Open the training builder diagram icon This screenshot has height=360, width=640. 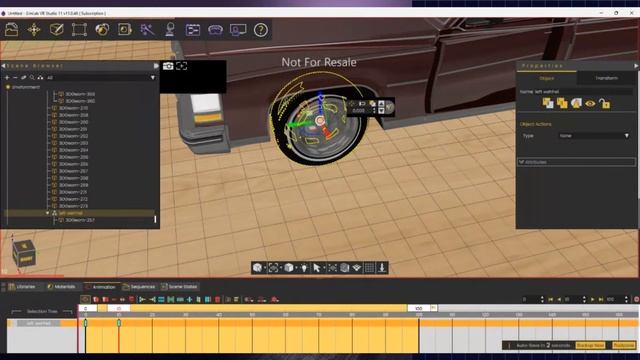pyautogui.click(x=193, y=29)
